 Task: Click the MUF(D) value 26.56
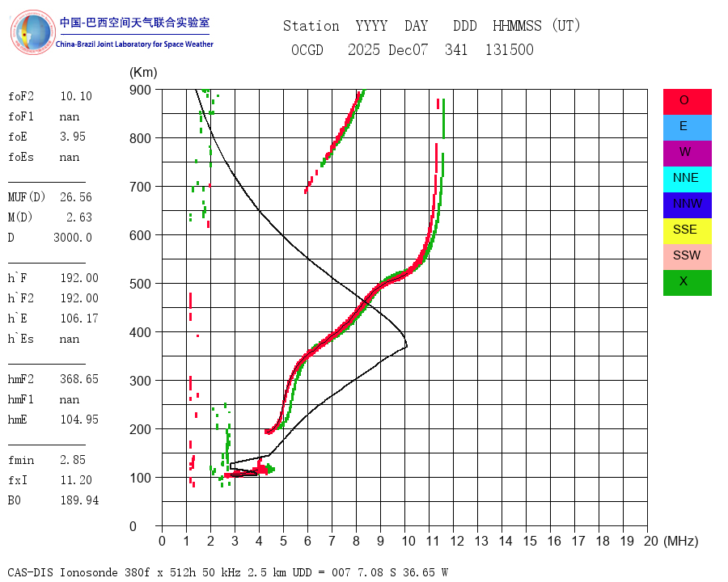click(x=76, y=197)
